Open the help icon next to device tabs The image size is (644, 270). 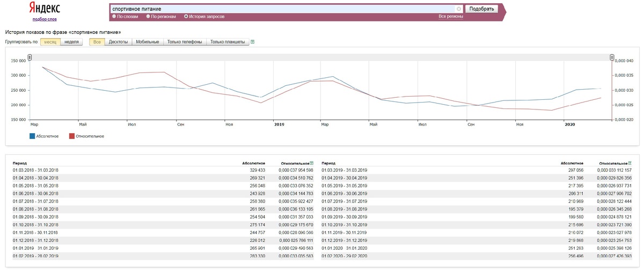point(253,42)
